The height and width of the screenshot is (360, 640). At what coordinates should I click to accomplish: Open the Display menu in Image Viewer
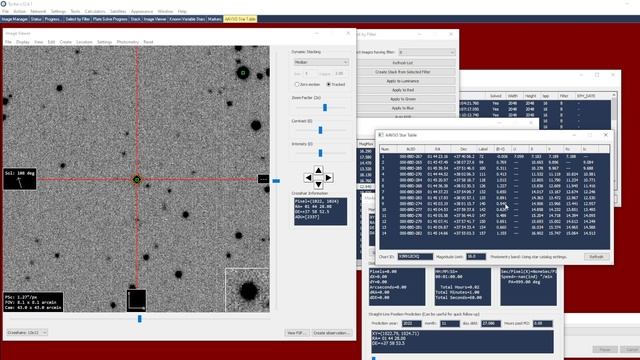[23, 42]
